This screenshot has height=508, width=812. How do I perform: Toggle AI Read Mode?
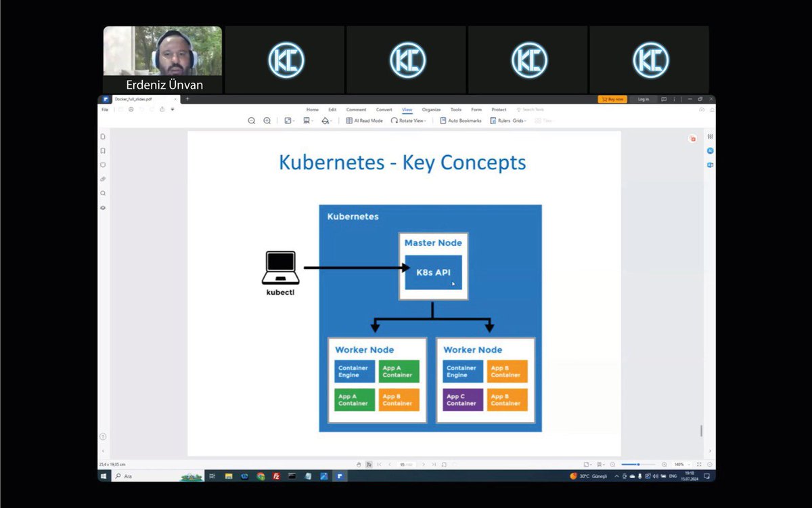point(364,121)
